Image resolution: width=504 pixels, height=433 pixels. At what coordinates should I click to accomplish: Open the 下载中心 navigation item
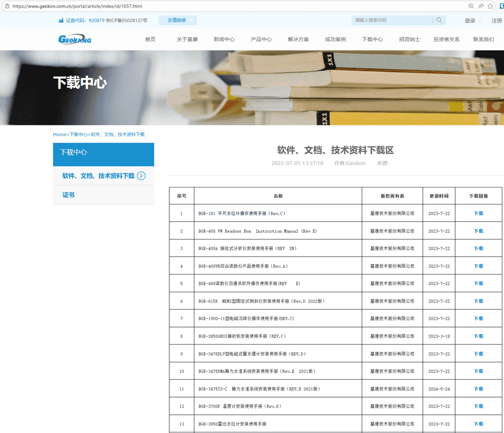(372, 39)
